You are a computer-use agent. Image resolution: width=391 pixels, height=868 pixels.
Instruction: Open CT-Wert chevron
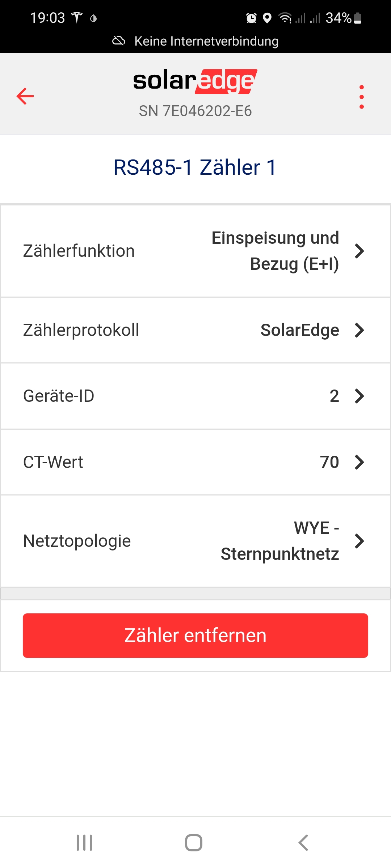[x=359, y=462]
